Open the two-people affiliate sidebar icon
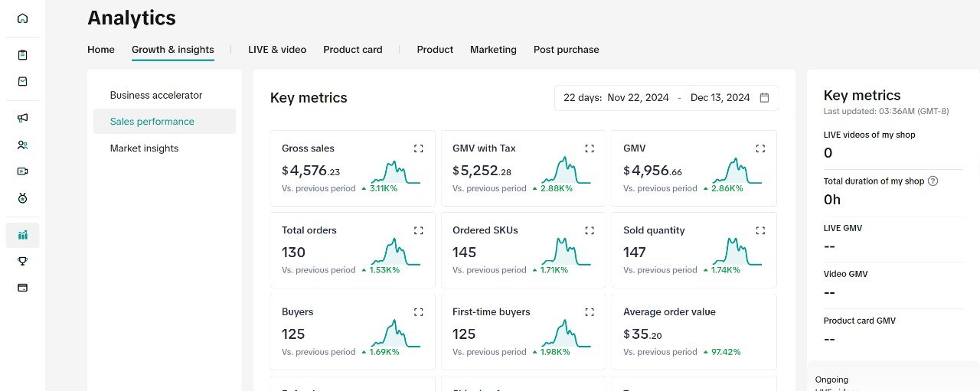980x391 pixels. (22, 145)
